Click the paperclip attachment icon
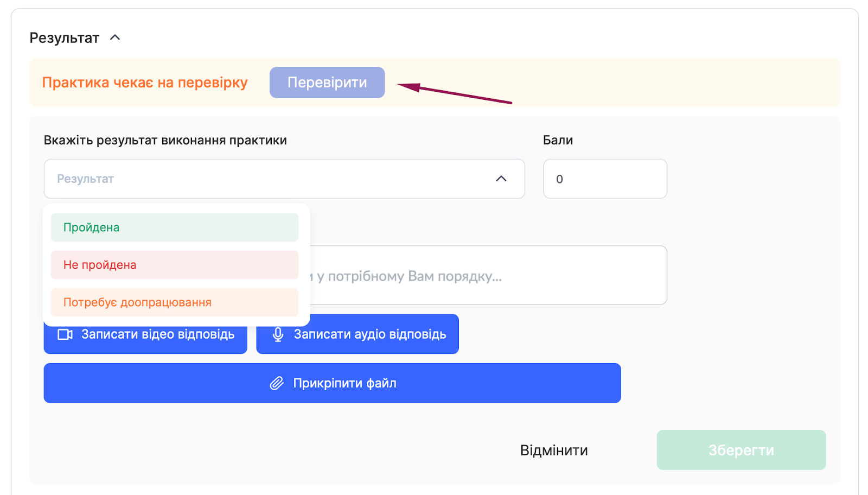The height and width of the screenshot is (495, 868). pos(277,383)
